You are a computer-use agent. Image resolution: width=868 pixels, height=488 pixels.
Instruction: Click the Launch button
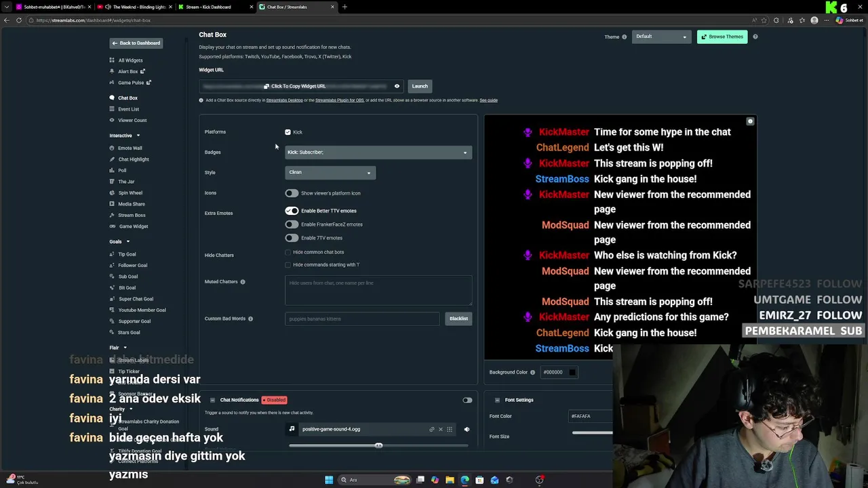coord(420,86)
